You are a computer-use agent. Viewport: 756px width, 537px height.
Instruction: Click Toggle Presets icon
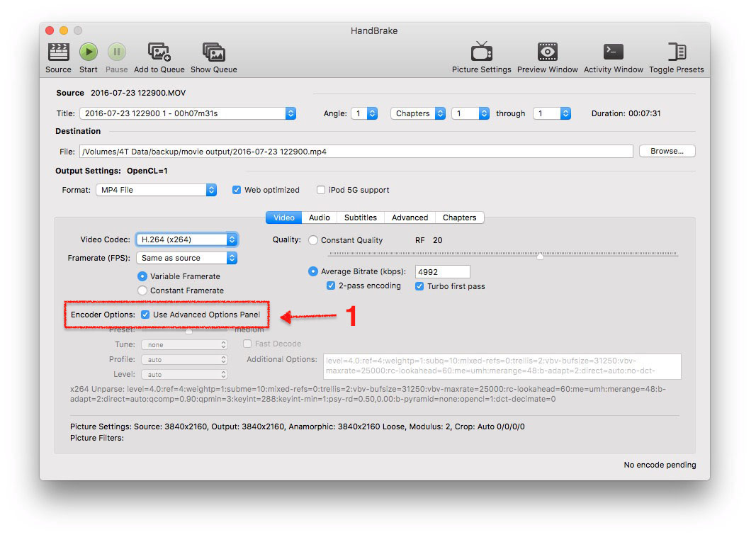point(677,52)
